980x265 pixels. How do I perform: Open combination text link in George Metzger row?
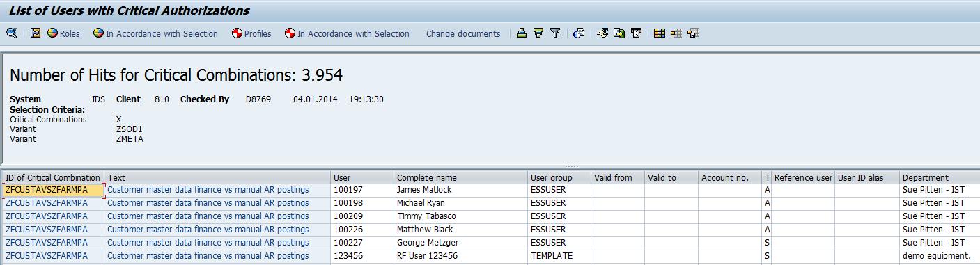click(x=208, y=243)
